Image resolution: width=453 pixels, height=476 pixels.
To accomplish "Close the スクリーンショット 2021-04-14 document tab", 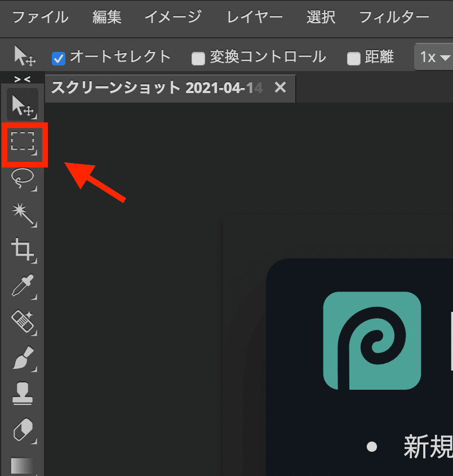I will click(x=280, y=88).
